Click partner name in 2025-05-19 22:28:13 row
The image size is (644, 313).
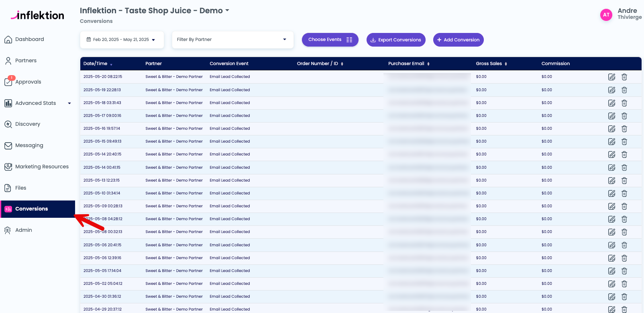174,90
